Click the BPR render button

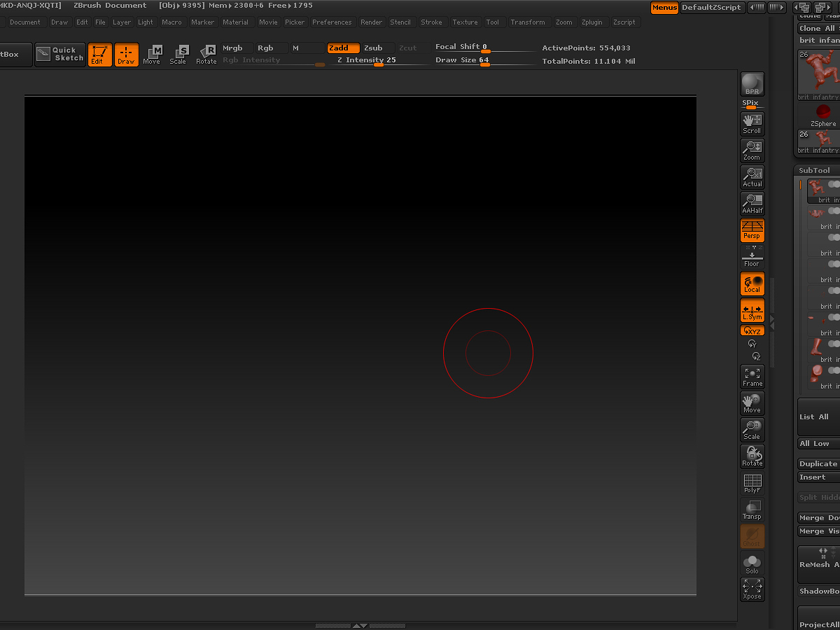coord(752,84)
